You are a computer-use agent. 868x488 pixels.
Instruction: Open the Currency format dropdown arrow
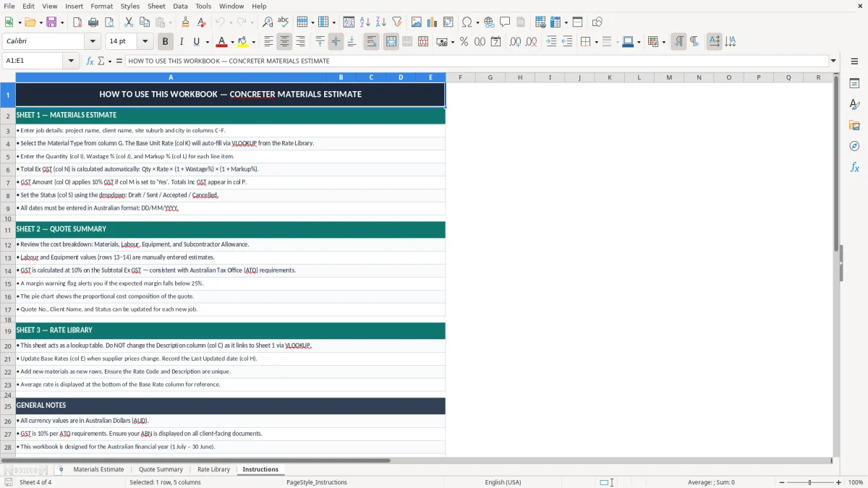click(452, 42)
